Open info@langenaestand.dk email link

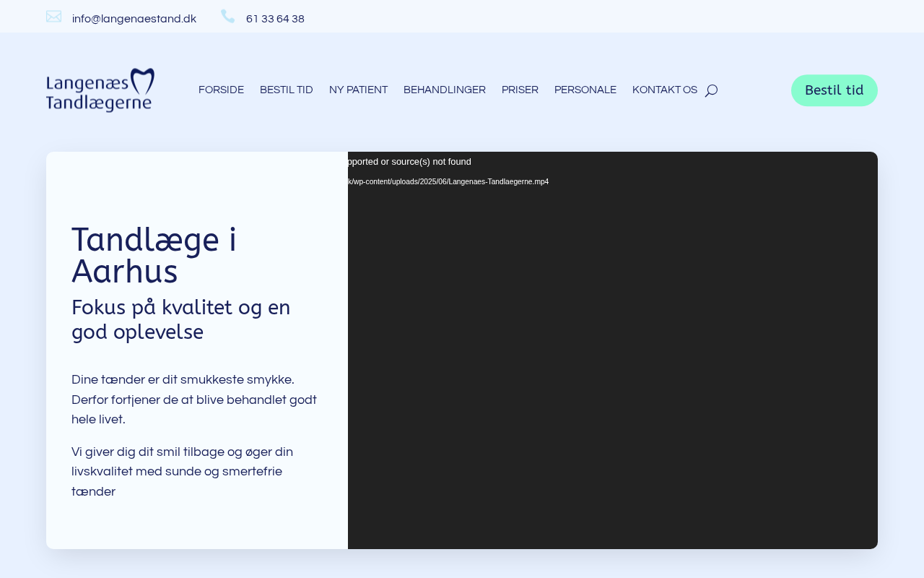tap(134, 19)
